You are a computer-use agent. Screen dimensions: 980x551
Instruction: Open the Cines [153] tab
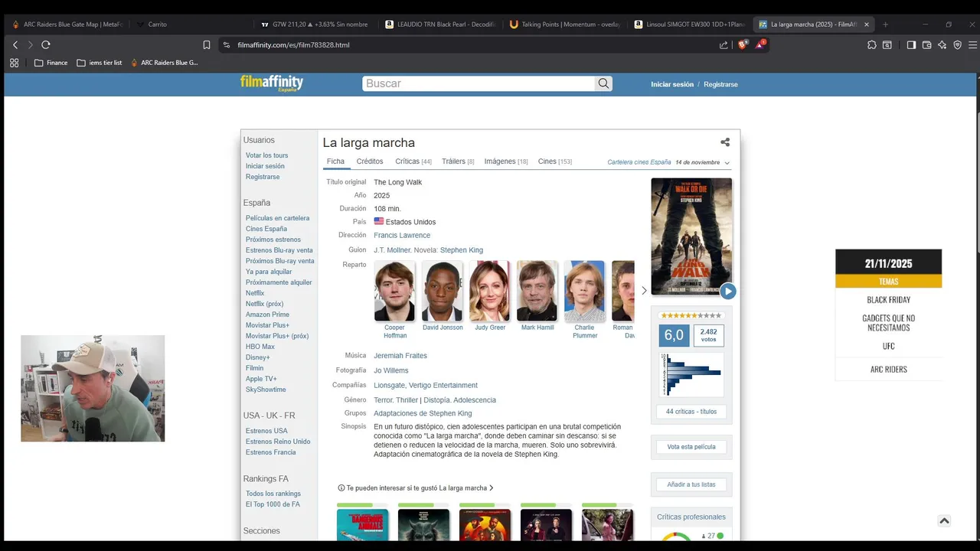click(555, 161)
